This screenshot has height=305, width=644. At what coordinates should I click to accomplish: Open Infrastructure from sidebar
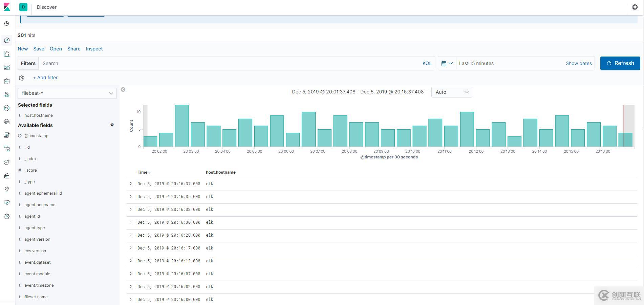(x=7, y=122)
